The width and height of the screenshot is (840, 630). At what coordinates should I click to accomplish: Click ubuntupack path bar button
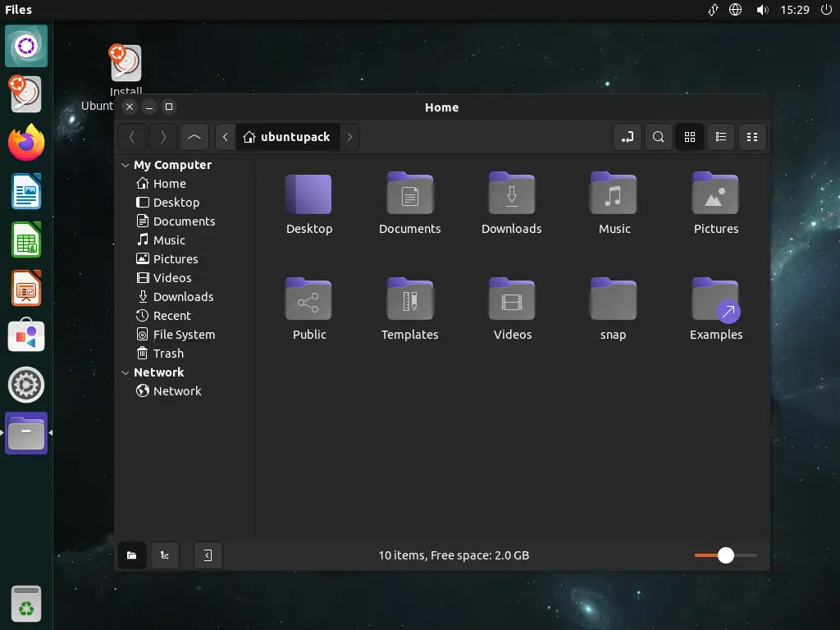click(x=286, y=137)
